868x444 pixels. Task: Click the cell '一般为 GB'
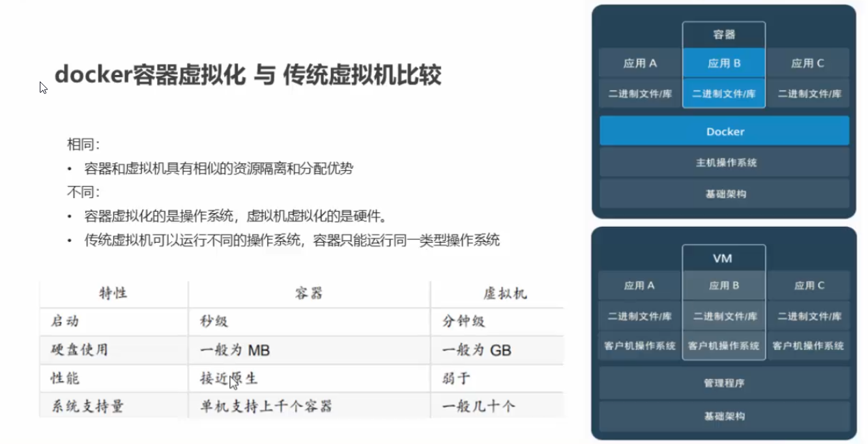click(x=476, y=350)
